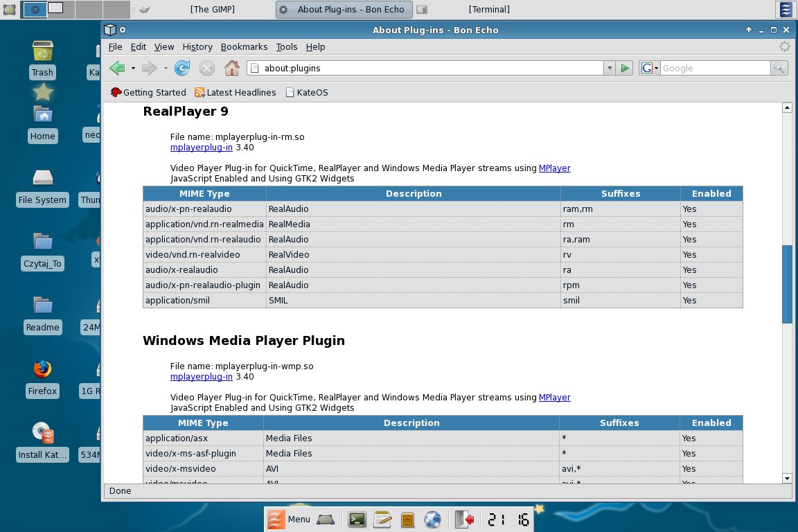Click the activity throbber at the menu bar's right
Image resolution: width=798 pixels, height=532 pixels.
tap(784, 47)
